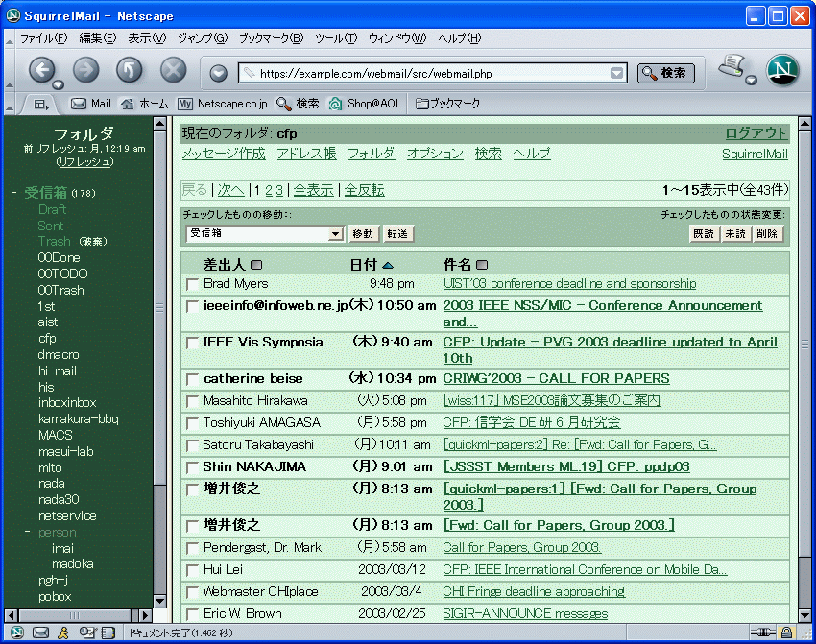Screen dimensions: 816x644
Task: Click the folder pane horizontal scrollbar thumb
Action: coord(75,616)
